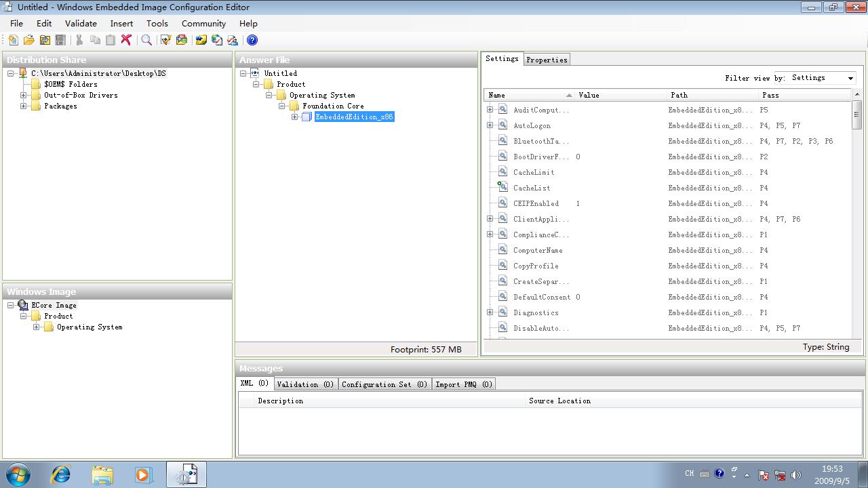
Task: Switch to the Validation (0) tab
Action: [305, 384]
